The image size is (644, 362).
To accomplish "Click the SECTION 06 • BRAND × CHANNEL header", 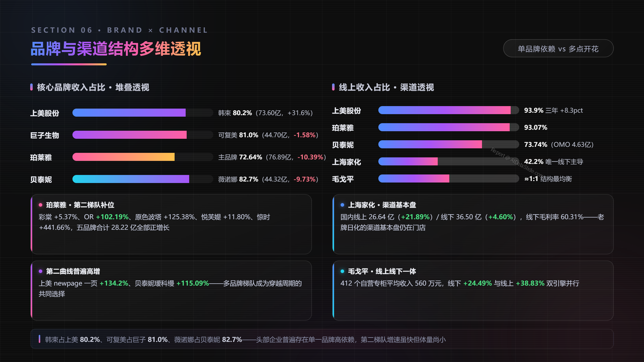I will [120, 30].
